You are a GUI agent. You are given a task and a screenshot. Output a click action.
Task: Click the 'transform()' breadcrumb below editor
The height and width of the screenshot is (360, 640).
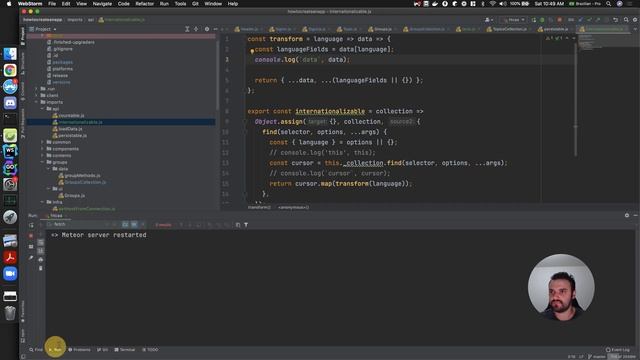pyautogui.click(x=259, y=207)
